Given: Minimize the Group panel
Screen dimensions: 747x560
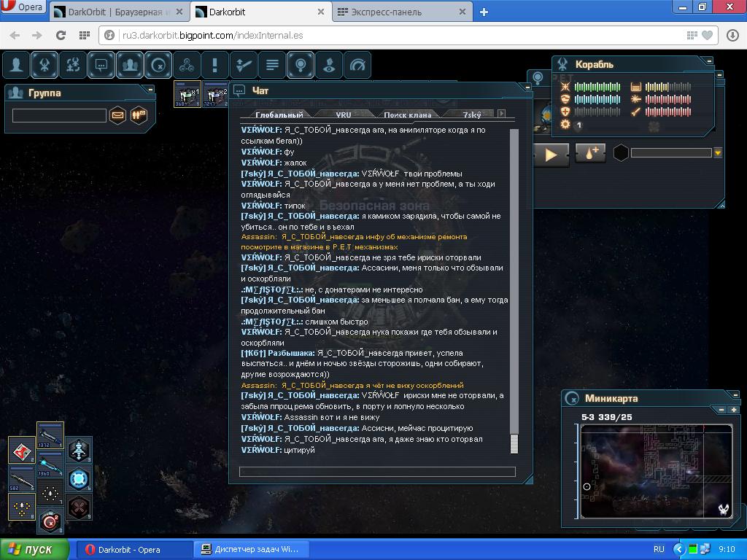Looking at the screenshot, I should (150, 89).
